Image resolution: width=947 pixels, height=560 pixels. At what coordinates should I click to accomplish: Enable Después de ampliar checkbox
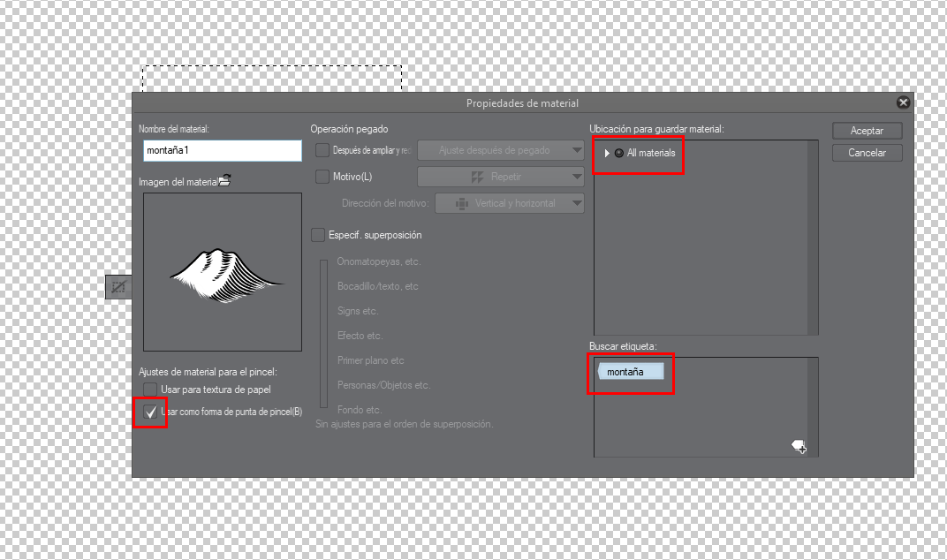click(x=322, y=150)
